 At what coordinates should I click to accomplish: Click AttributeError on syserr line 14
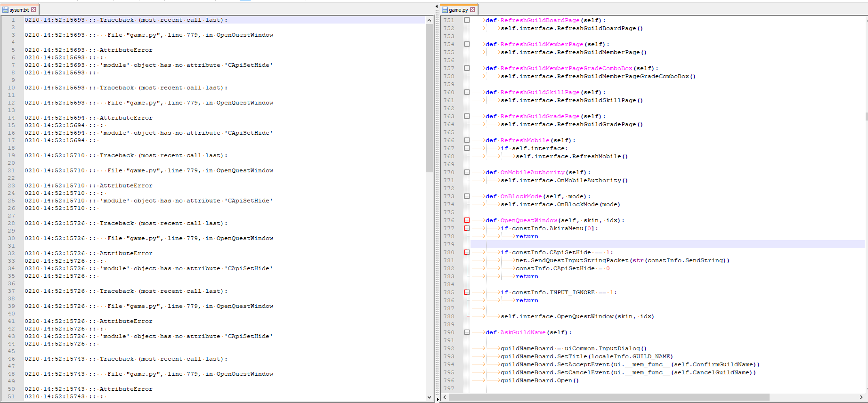click(126, 118)
